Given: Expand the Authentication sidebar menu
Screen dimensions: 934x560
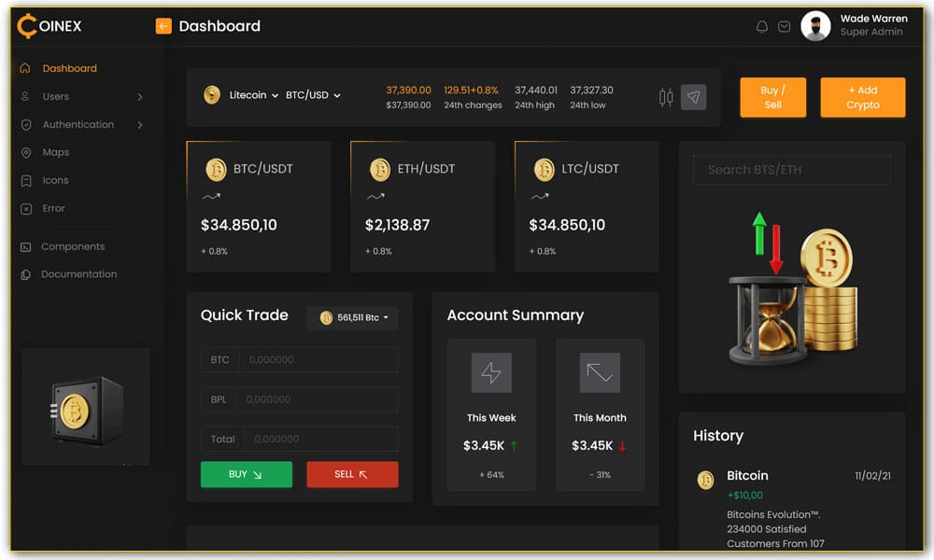Looking at the screenshot, I should point(78,124).
